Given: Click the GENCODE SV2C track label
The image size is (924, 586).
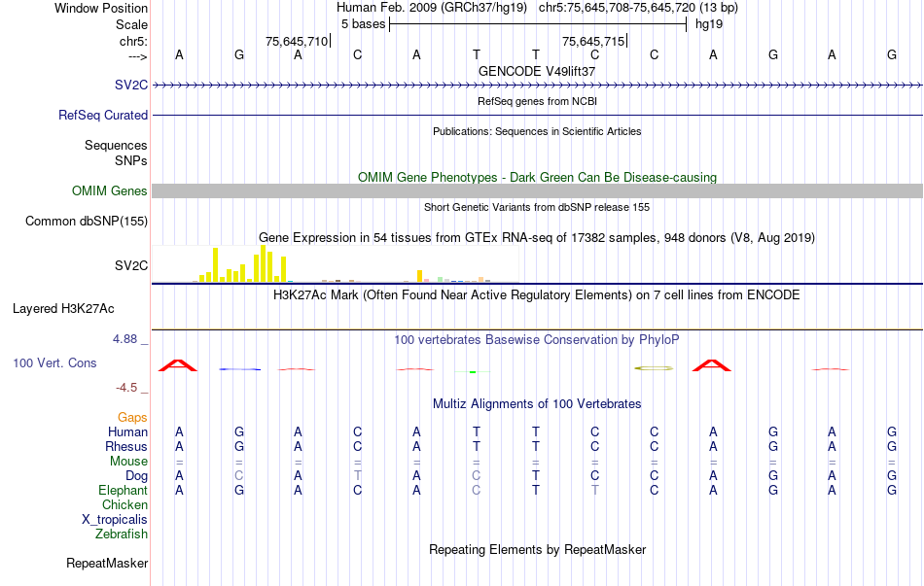Looking at the screenshot, I should pos(131,85).
